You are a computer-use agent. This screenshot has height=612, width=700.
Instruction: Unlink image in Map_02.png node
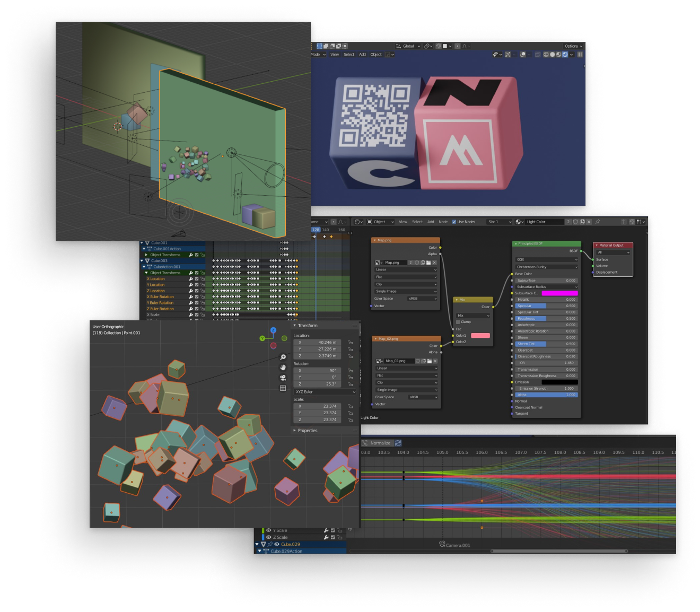(x=435, y=361)
